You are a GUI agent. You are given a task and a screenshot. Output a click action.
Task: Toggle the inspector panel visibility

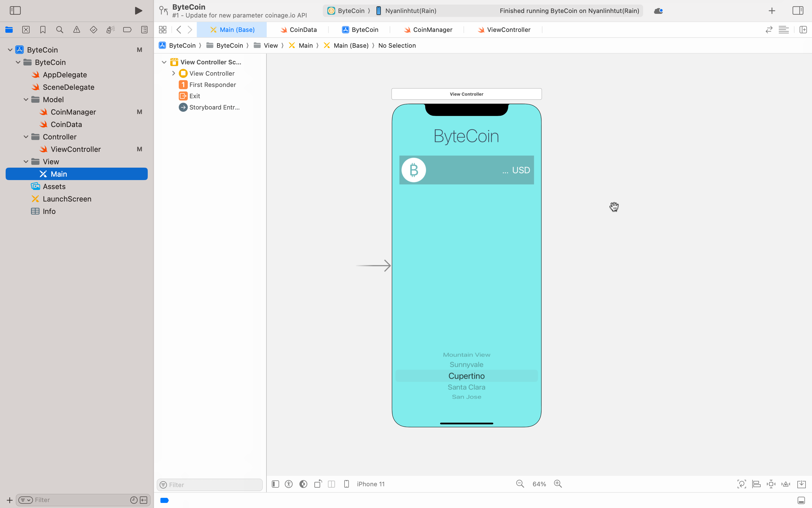[798, 10]
